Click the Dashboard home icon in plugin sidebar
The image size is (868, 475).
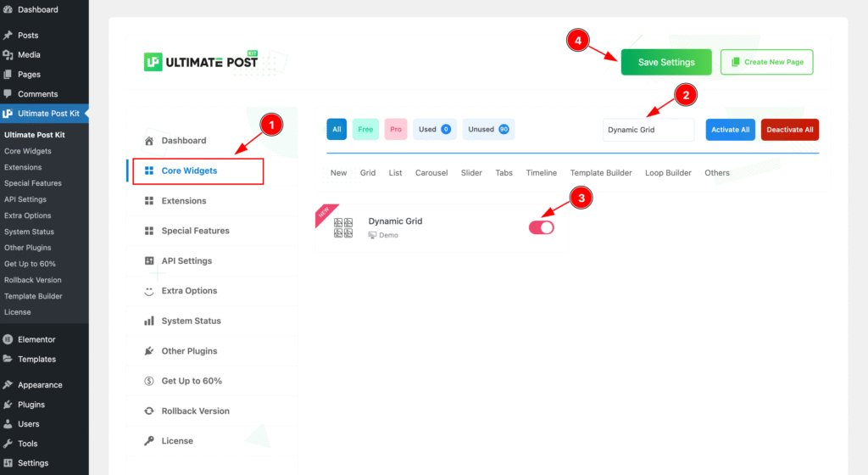click(x=149, y=141)
